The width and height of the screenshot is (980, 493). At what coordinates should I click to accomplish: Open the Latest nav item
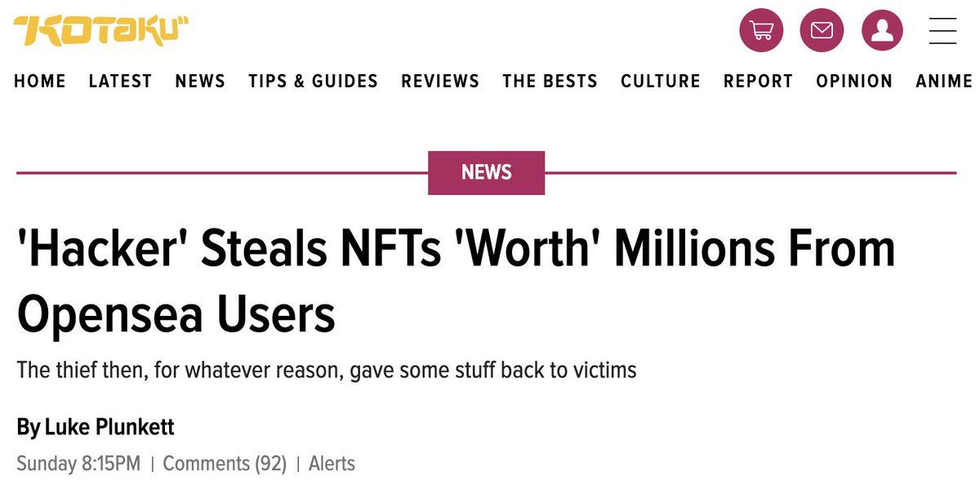click(x=120, y=81)
